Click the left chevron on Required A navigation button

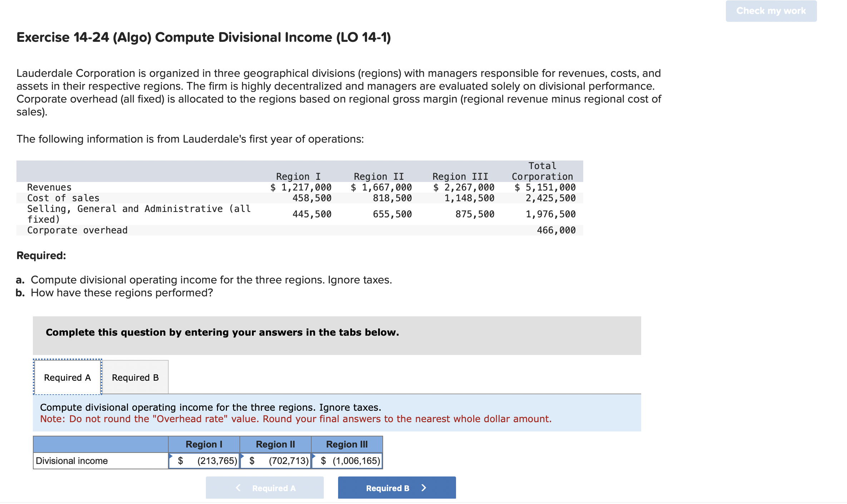[x=238, y=488]
